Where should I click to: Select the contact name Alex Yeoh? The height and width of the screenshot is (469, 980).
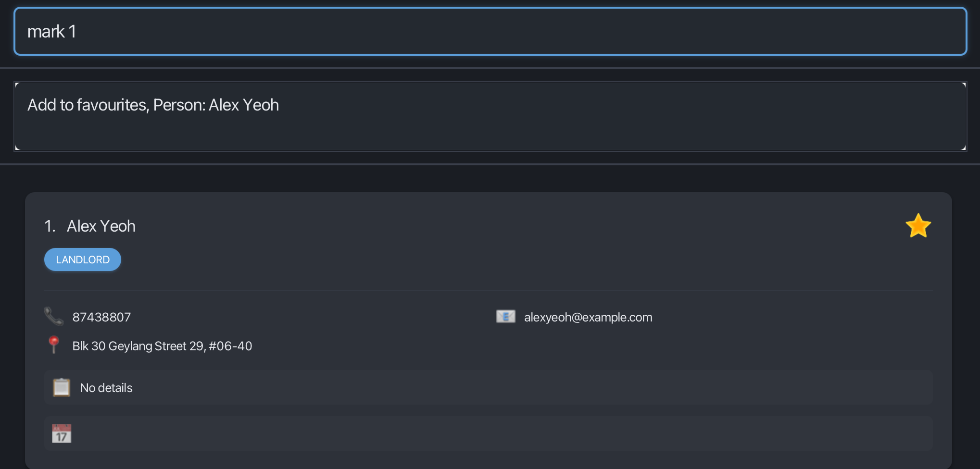coord(101,226)
